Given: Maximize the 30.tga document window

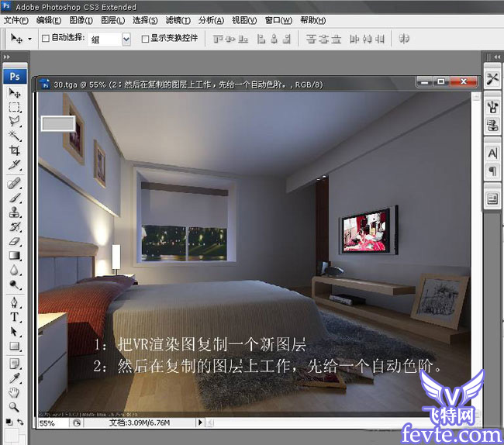Looking at the screenshot, I should 441,81.
